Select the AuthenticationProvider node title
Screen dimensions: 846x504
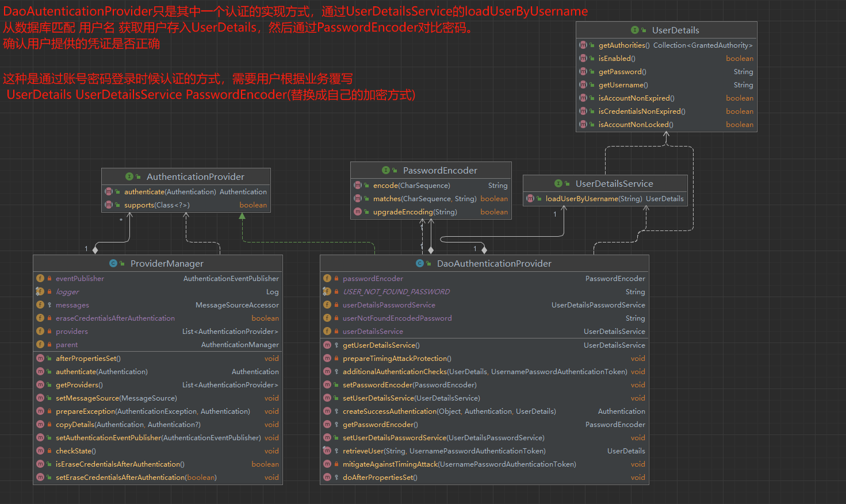(196, 176)
